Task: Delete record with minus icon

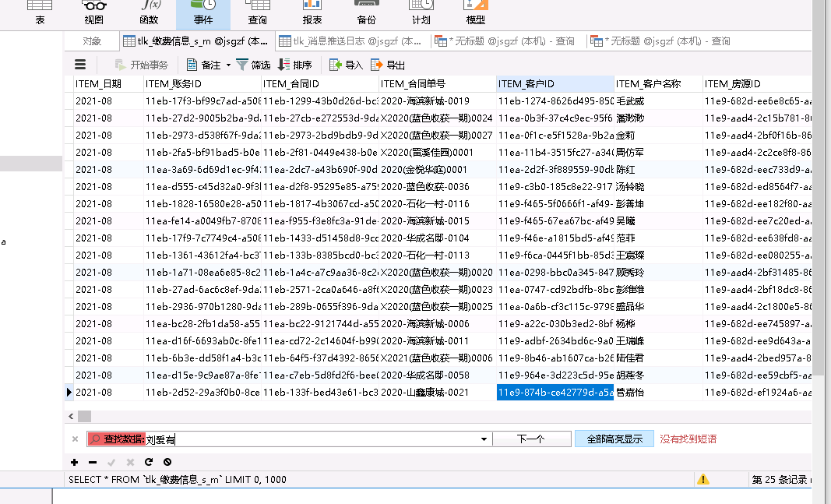Action: [93, 462]
